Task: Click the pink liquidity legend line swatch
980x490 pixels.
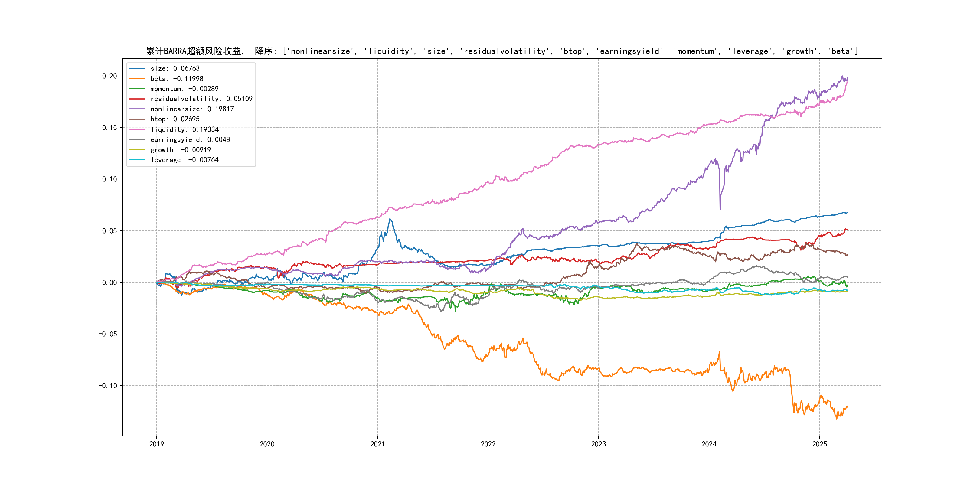Action: [137, 129]
